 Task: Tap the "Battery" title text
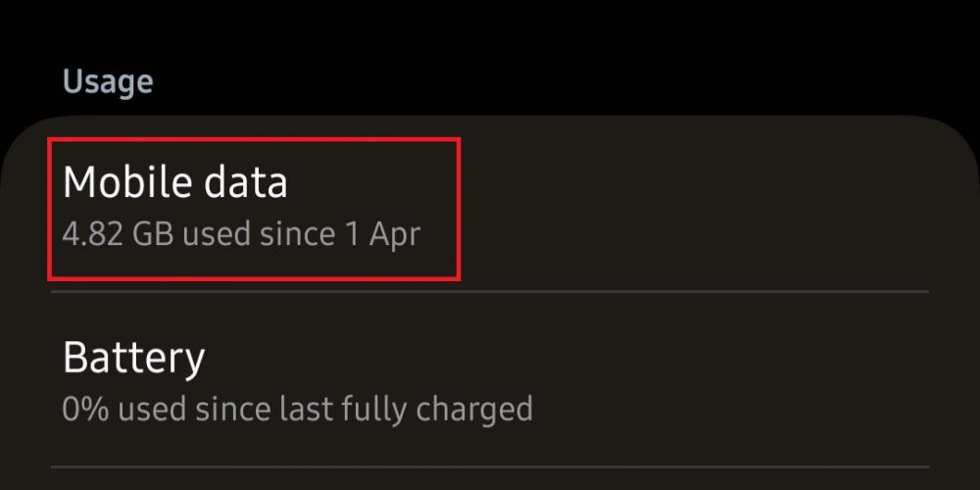click(133, 358)
